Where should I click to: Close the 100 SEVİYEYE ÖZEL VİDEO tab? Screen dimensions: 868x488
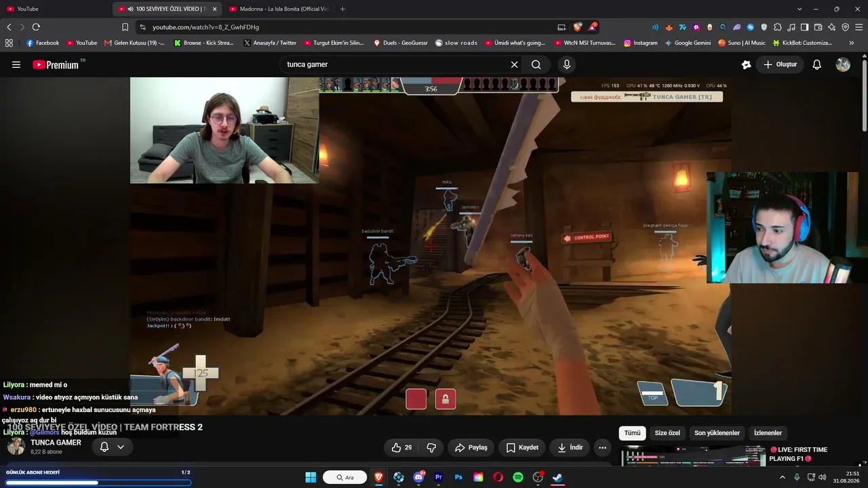[215, 9]
